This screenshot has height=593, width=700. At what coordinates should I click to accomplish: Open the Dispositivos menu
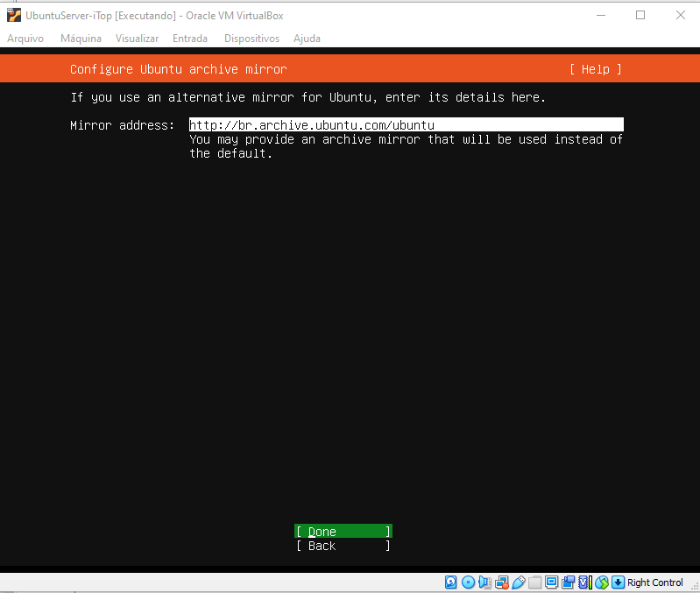[251, 39]
